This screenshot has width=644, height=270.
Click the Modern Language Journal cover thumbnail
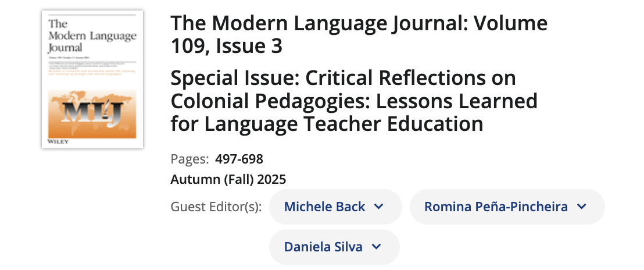(92, 79)
